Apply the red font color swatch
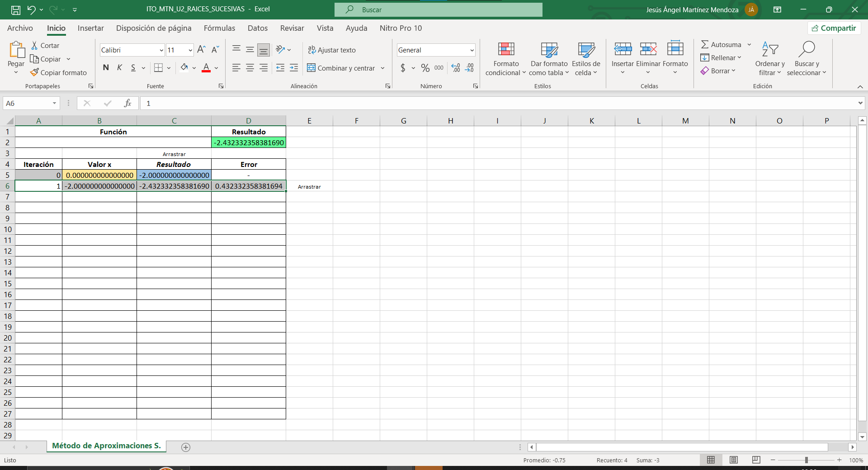Screen dimensions: 868x470 [206, 68]
